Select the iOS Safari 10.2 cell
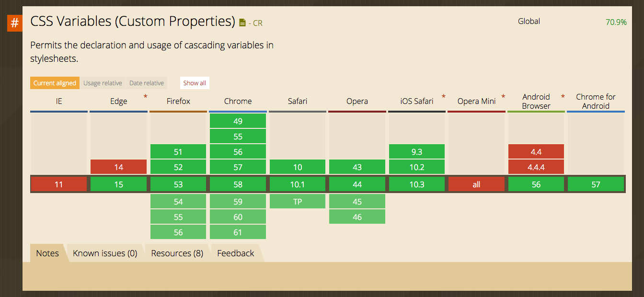The height and width of the screenshot is (297, 644). (417, 167)
